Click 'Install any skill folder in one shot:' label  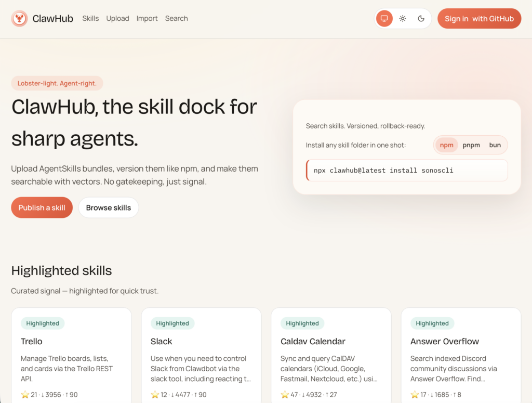pos(355,145)
